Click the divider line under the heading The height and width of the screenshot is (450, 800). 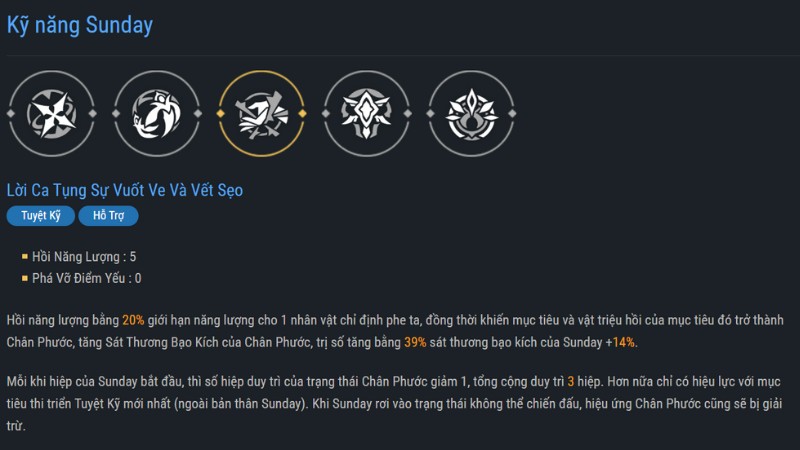(x=400, y=55)
